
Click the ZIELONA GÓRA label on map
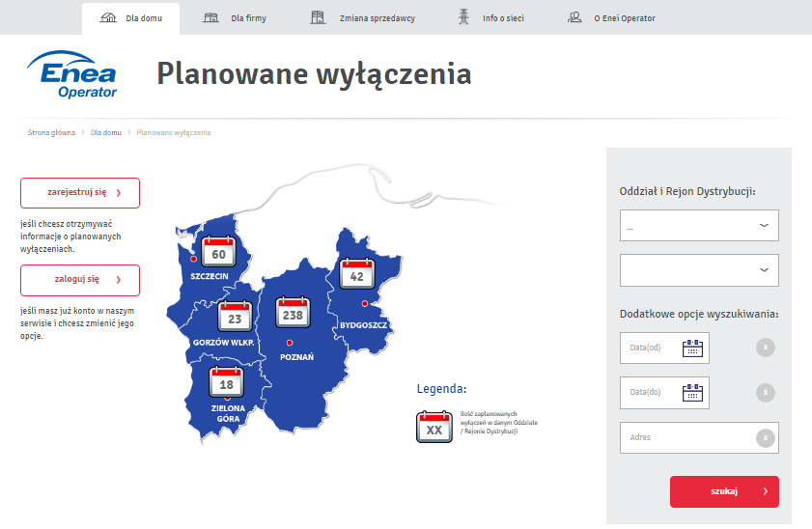click(x=228, y=413)
